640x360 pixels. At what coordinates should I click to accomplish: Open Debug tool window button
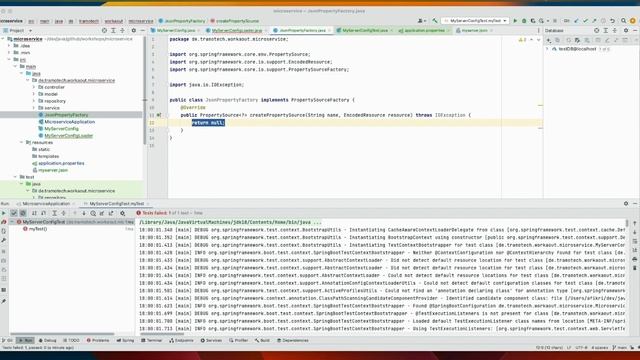click(x=48, y=340)
